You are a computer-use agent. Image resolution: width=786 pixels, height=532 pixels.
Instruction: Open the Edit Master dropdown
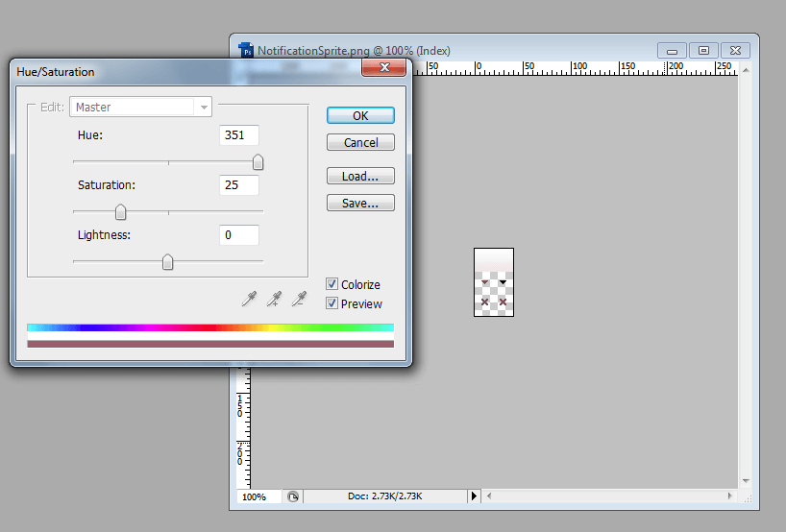click(140, 108)
